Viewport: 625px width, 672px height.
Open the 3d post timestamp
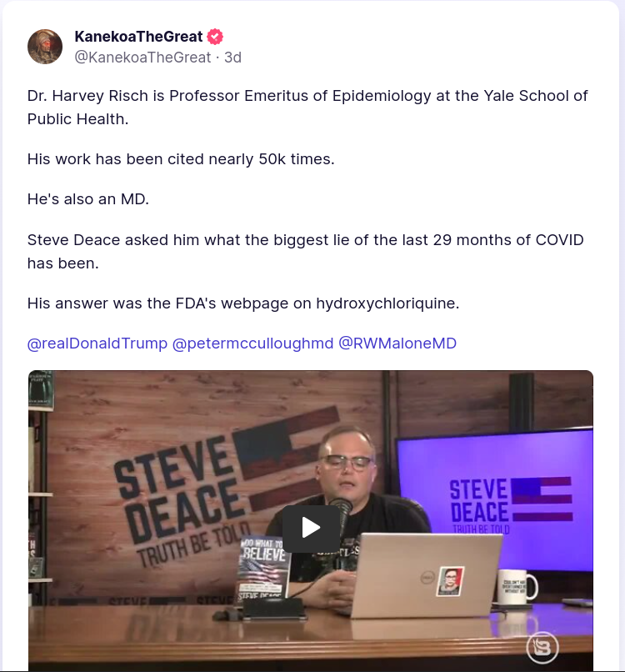pyautogui.click(x=233, y=58)
